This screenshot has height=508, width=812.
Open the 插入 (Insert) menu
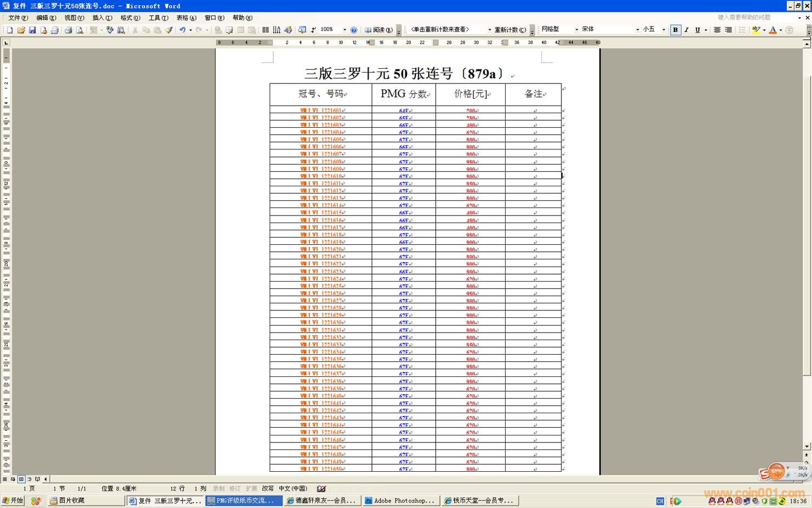pyautogui.click(x=102, y=18)
